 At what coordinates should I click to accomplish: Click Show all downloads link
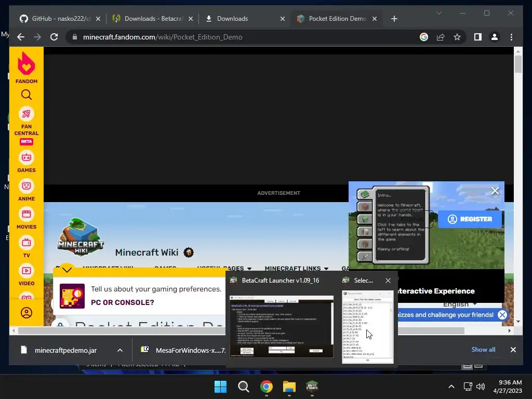(x=483, y=350)
